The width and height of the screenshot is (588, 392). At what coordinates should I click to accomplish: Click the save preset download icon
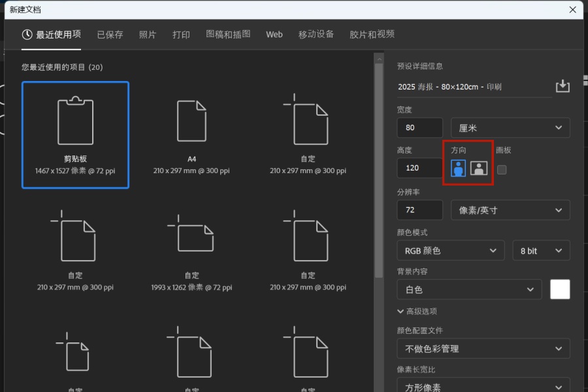pyautogui.click(x=563, y=86)
